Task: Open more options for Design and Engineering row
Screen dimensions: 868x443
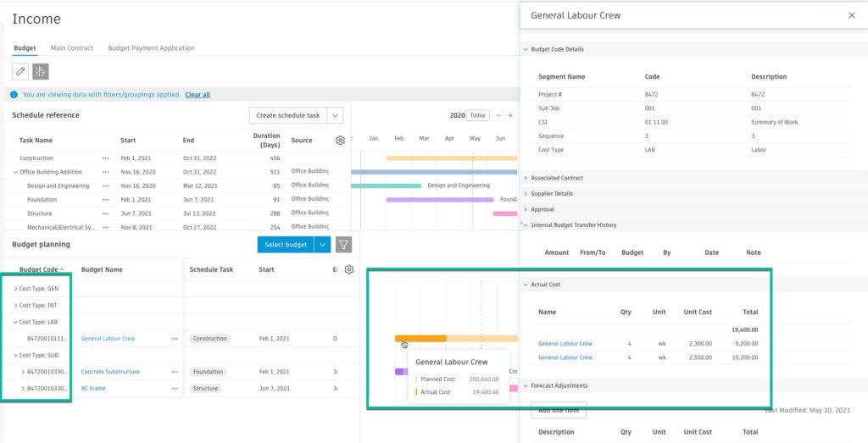Action: pos(106,186)
